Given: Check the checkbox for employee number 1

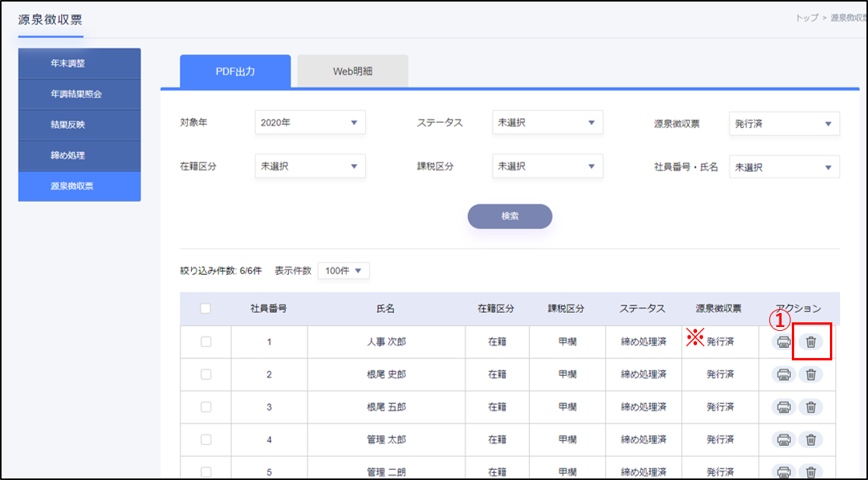Looking at the screenshot, I should [x=205, y=342].
